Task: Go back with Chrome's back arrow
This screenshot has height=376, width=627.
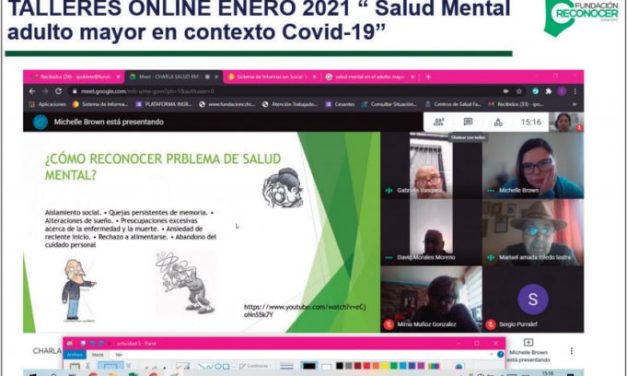Action: [32, 91]
